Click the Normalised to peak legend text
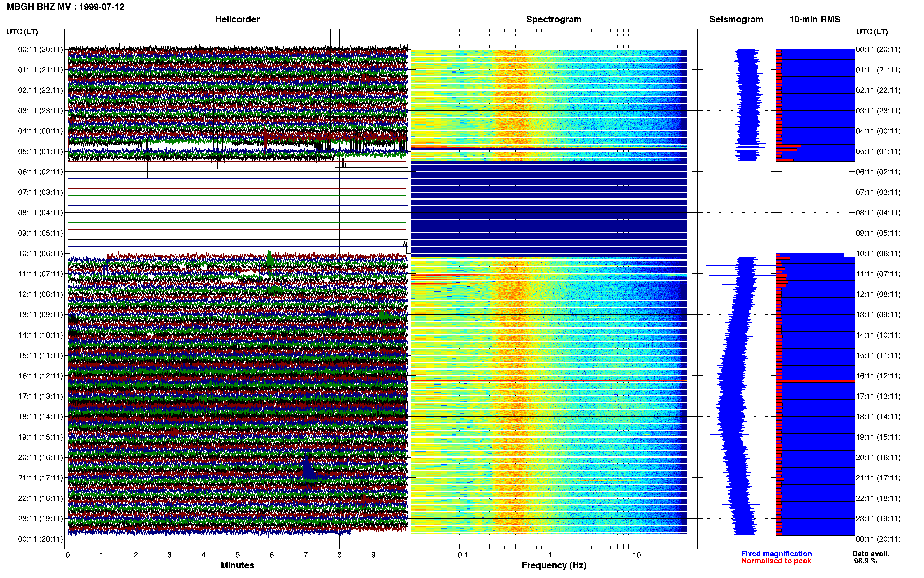924x578 pixels. 776,561
